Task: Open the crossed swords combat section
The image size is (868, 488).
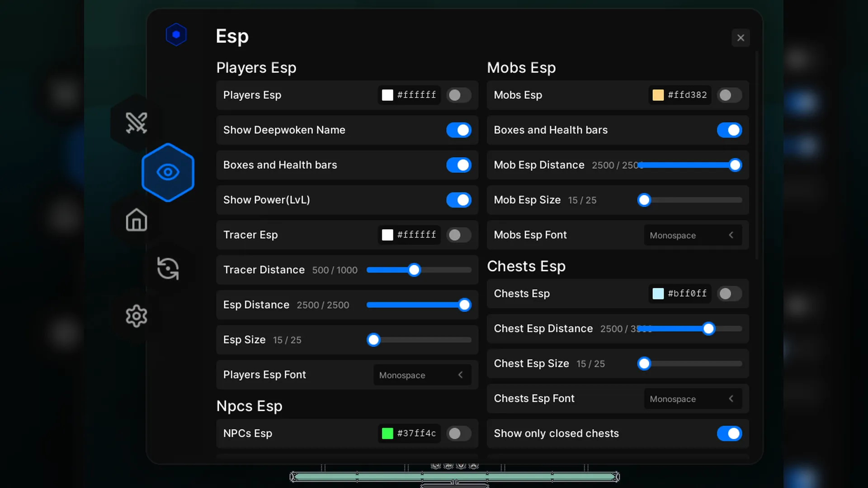Action: [136, 122]
